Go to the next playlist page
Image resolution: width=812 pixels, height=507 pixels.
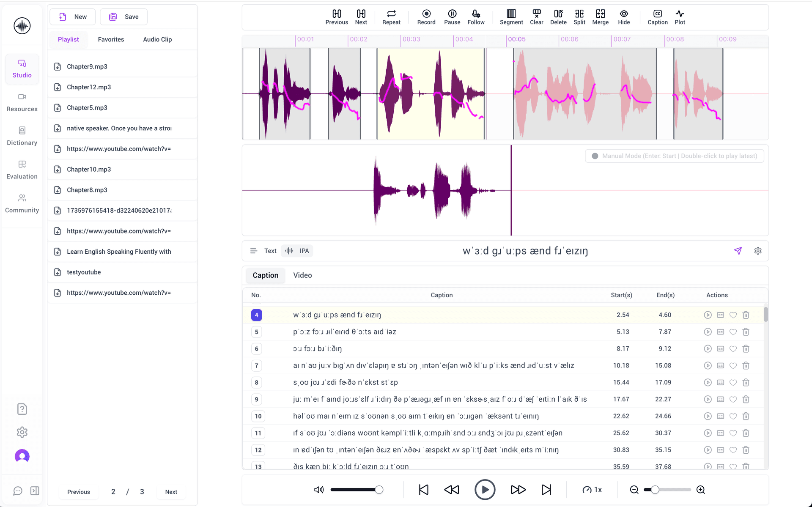(x=171, y=491)
